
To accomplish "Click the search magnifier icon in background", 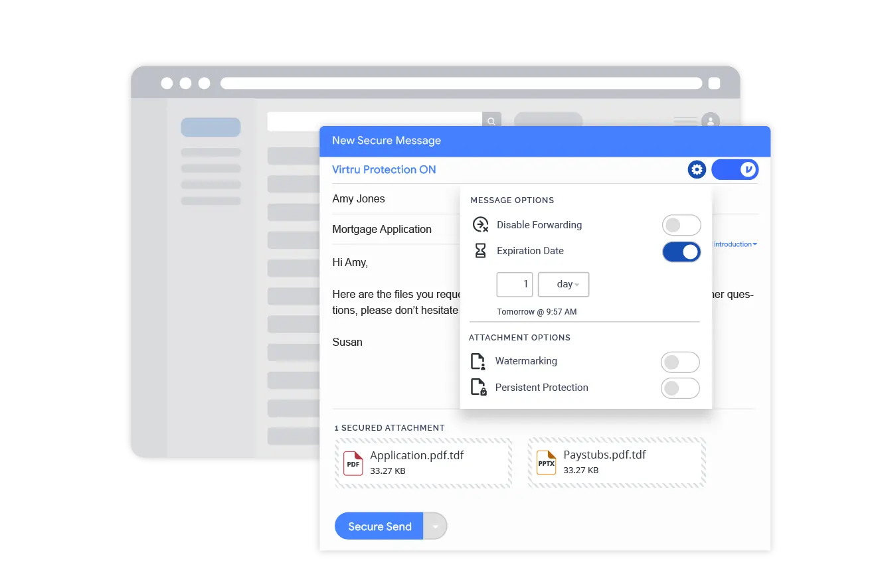I will point(491,121).
